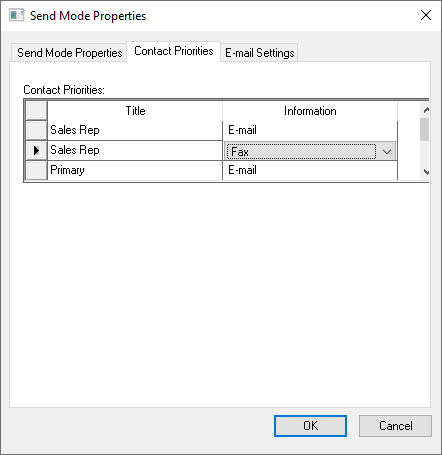Confirm with the OK button
The height and width of the screenshot is (455, 442).
[x=310, y=426]
